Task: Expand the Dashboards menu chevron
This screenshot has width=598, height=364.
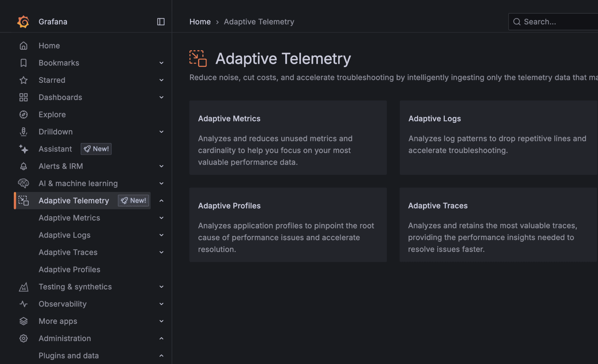Action: (161, 97)
